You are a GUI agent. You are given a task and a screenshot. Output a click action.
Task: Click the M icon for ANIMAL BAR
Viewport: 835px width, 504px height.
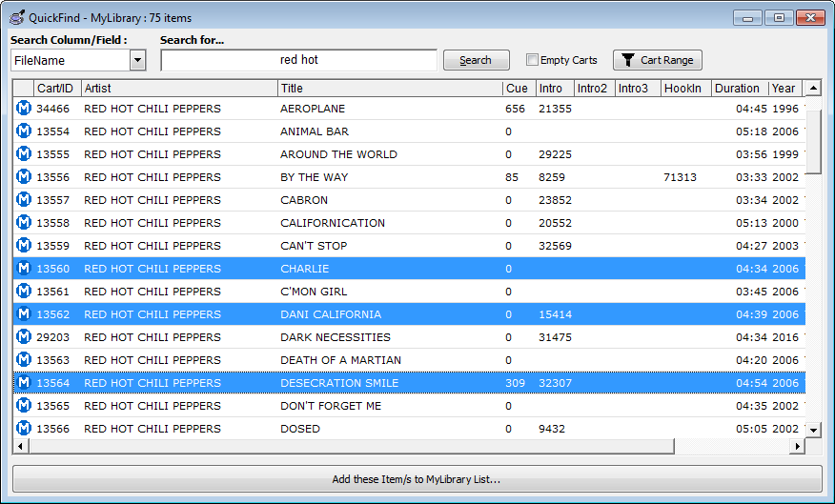[x=24, y=131]
